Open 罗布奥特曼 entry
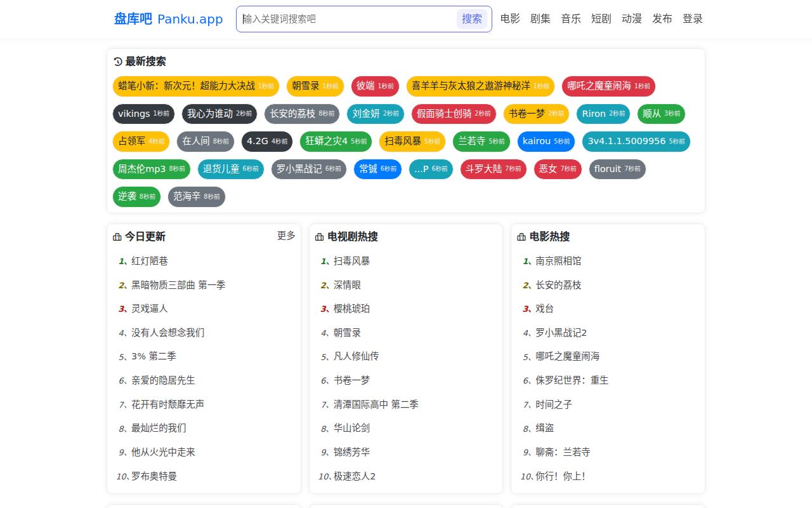 coord(154,476)
